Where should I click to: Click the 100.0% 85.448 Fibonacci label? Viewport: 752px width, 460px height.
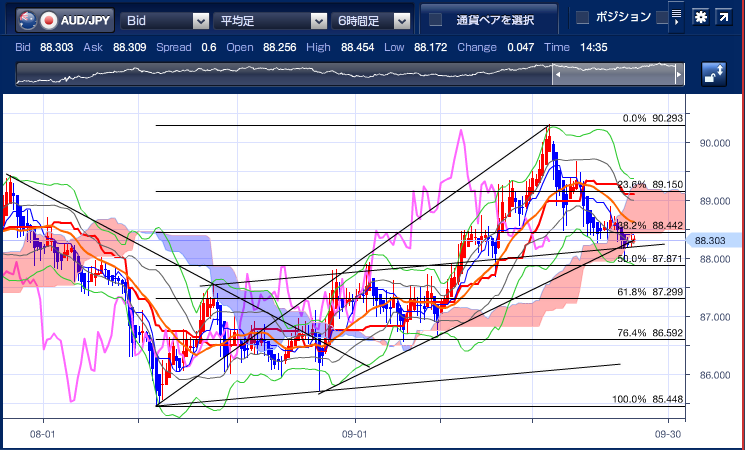point(647,399)
